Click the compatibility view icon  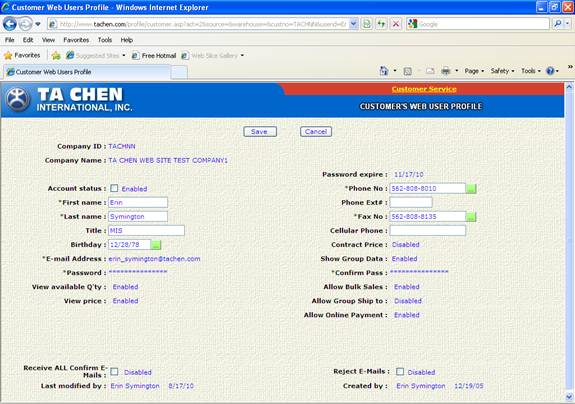(367, 24)
